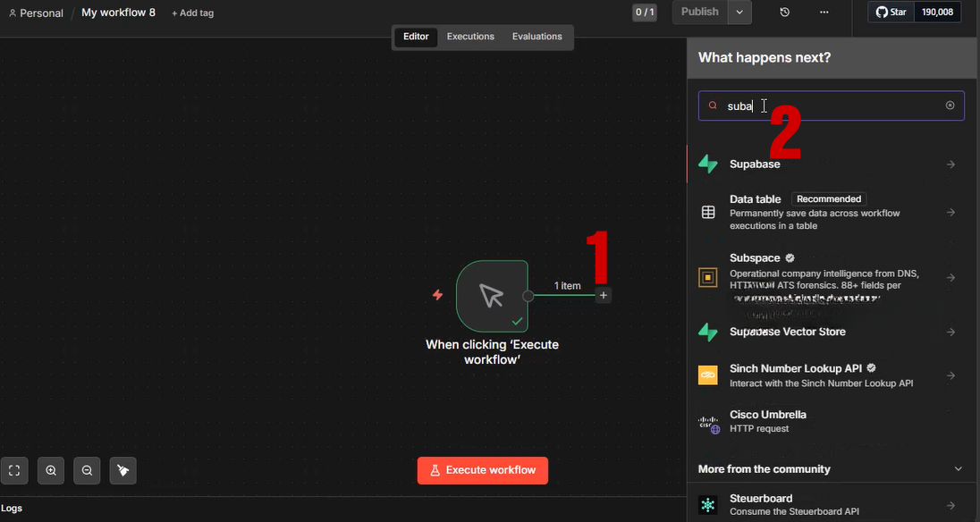980x522 pixels.
Task: Open the Data table result arrow
Action: click(x=950, y=213)
